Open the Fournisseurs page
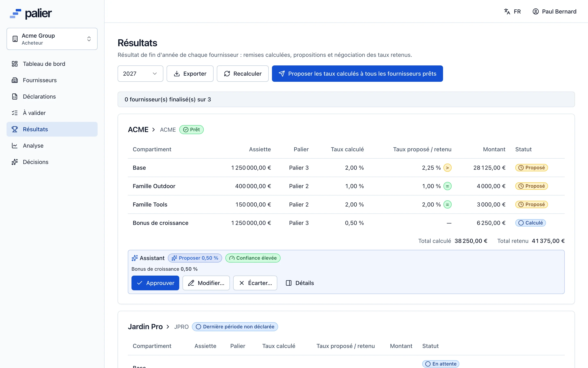The image size is (588, 368). coord(52,80)
